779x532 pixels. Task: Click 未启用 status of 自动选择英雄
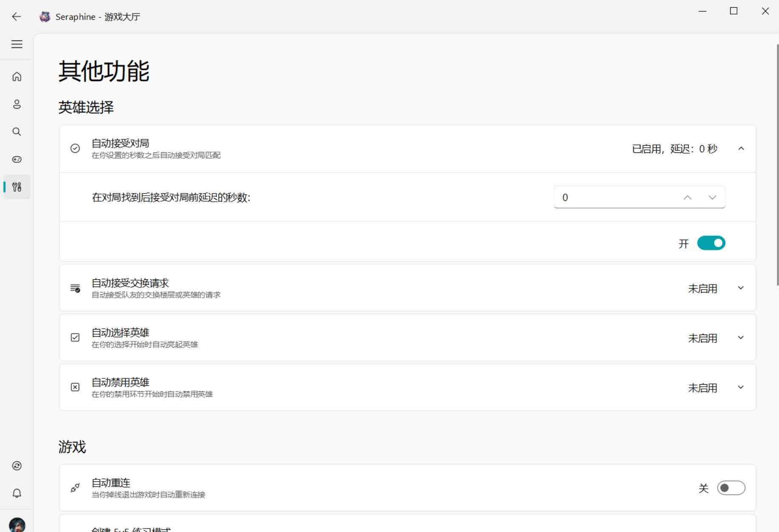click(703, 338)
